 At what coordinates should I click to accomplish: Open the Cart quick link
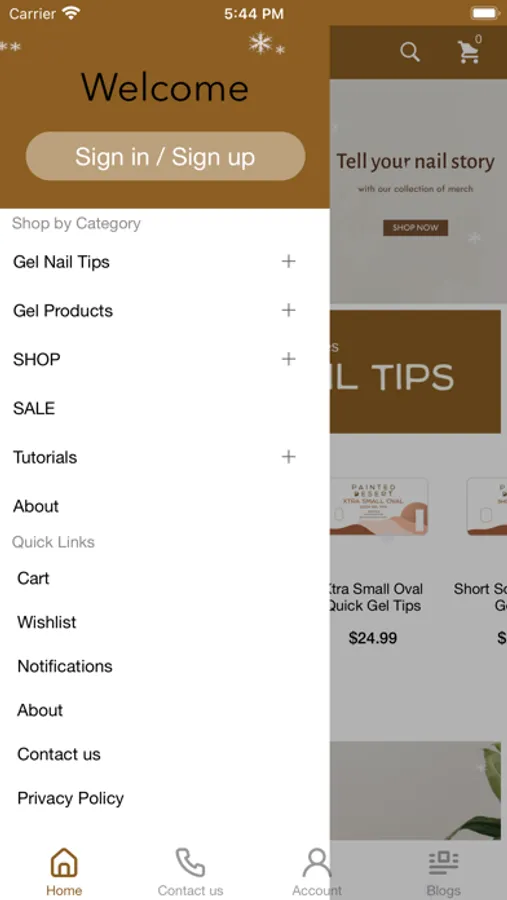coord(33,578)
